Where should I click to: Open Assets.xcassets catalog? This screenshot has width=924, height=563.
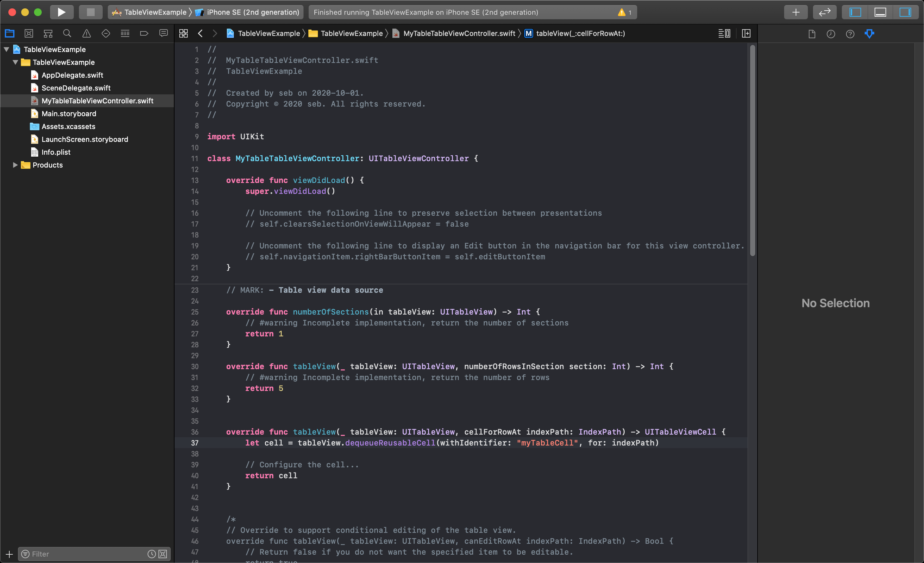[68, 126]
